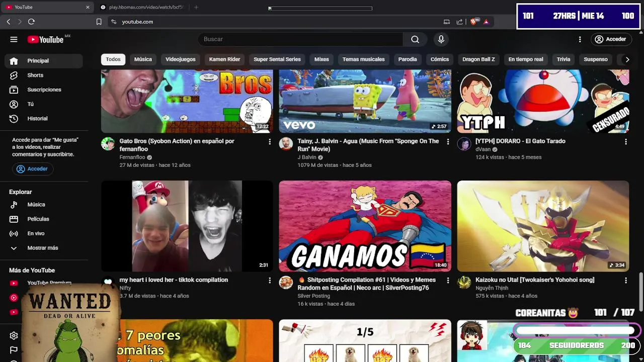Screen dimensions: 644x362
Task: Select the Videojuegos filter chip
Action: (x=181, y=59)
